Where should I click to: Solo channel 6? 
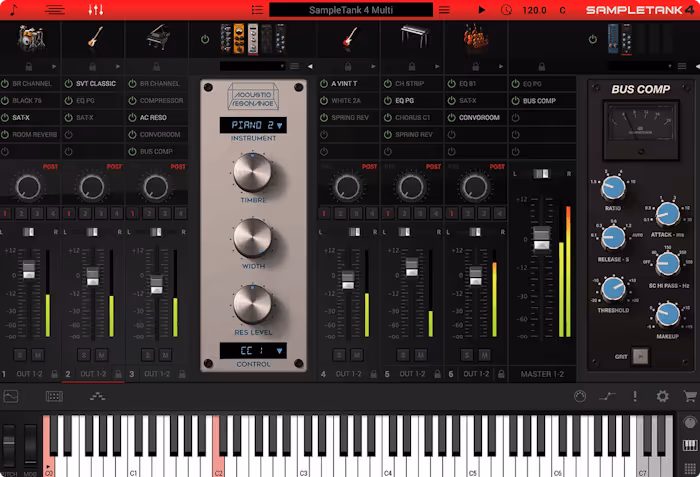[467, 356]
